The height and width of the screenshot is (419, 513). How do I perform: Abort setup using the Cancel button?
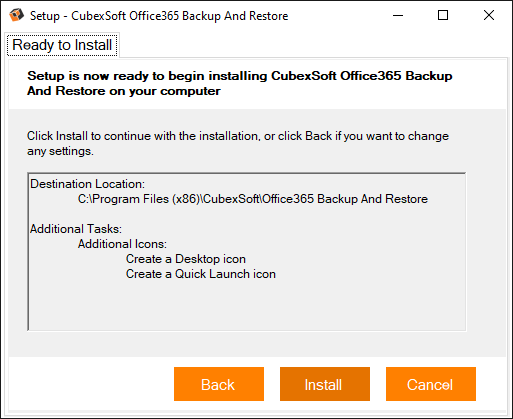tap(431, 384)
